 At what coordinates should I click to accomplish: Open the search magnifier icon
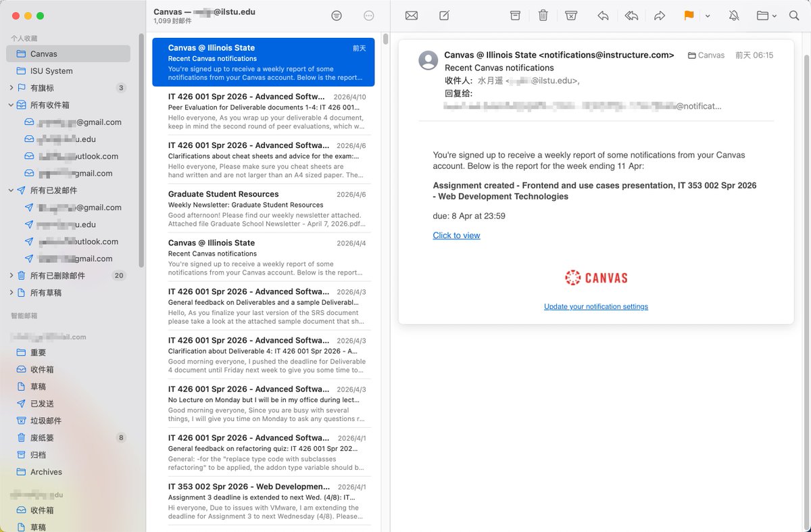(794, 16)
